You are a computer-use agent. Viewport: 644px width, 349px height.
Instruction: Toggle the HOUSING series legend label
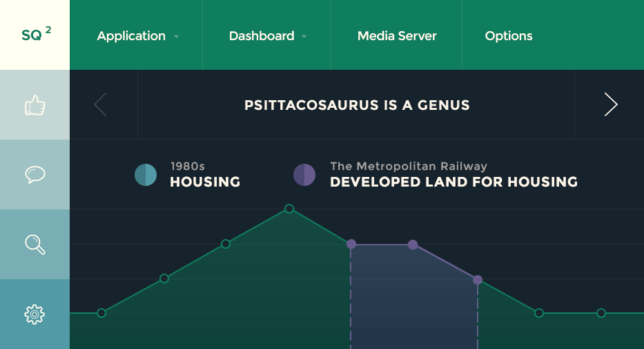(x=205, y=182)
